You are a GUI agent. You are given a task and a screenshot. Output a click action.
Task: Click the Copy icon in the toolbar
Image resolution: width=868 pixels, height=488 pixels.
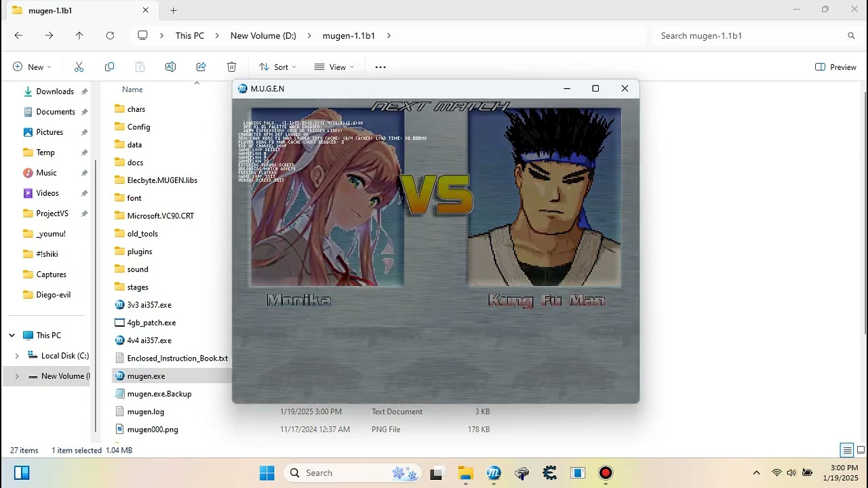pos(109,67)
